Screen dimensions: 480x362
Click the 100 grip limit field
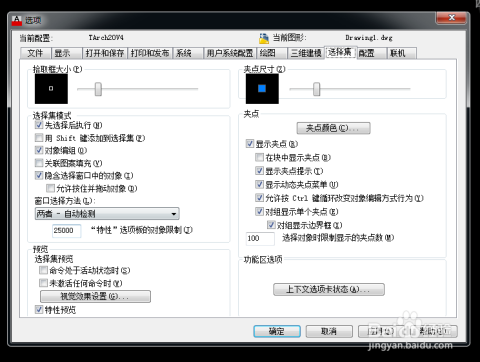[260, 238]
